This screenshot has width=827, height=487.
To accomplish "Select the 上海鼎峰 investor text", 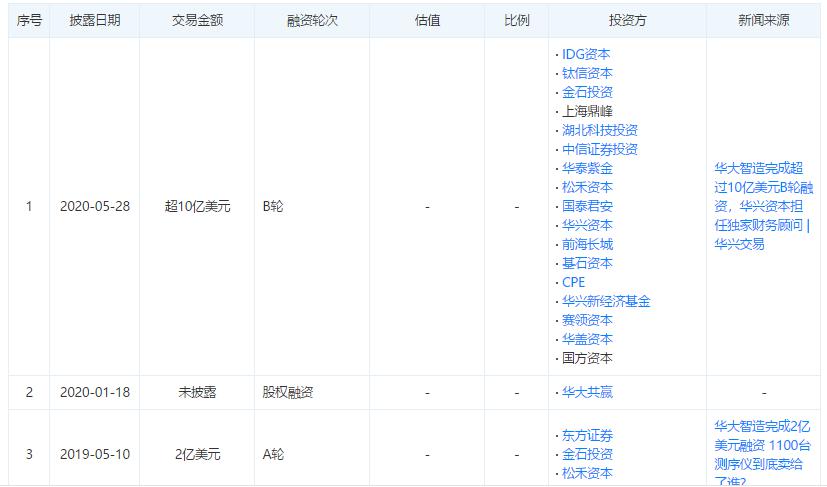I will tap(587, 111).
